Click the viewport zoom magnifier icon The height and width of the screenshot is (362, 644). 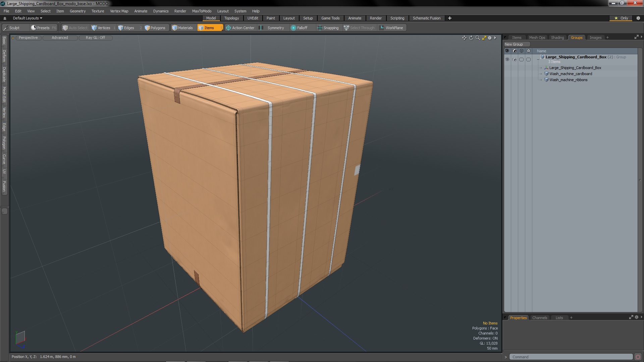click(478, 38)
